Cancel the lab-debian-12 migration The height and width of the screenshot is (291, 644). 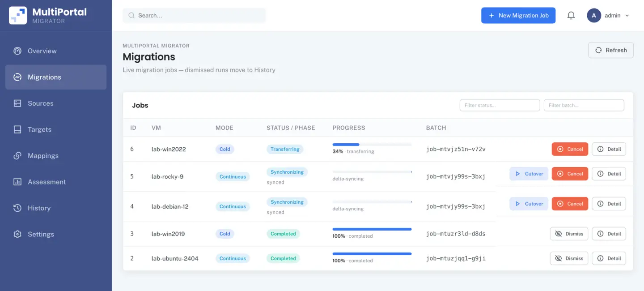point(570,204)
